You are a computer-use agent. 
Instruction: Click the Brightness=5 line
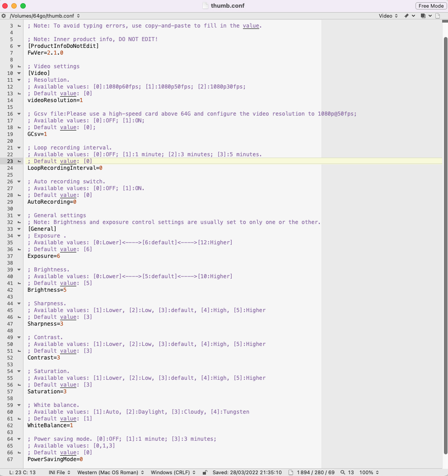click(x=47, y=290)
